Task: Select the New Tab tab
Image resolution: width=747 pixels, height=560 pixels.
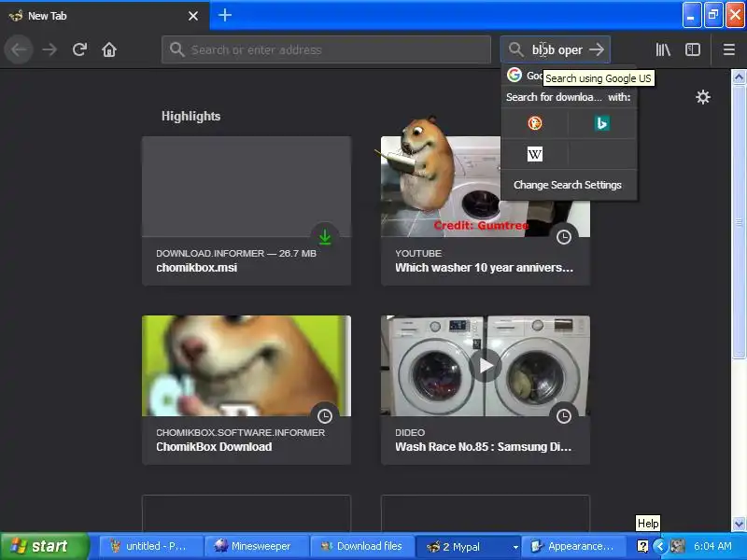Action: (x=104, y=16)
